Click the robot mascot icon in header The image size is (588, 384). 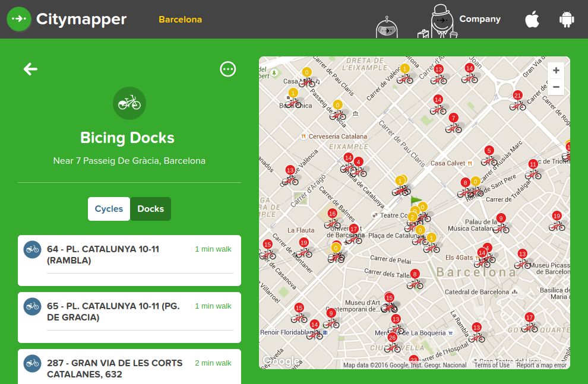(387, 27)
